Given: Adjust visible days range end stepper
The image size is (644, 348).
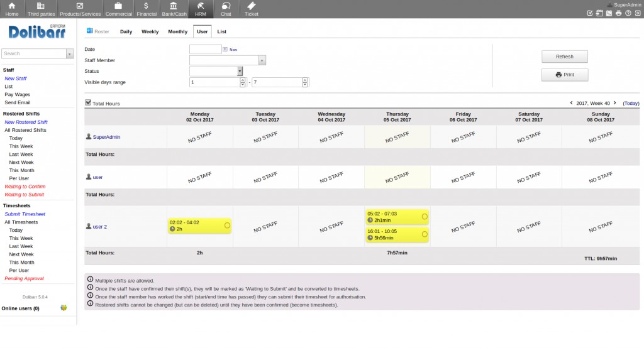Looking at the screenshot, I should click(305, 82).
